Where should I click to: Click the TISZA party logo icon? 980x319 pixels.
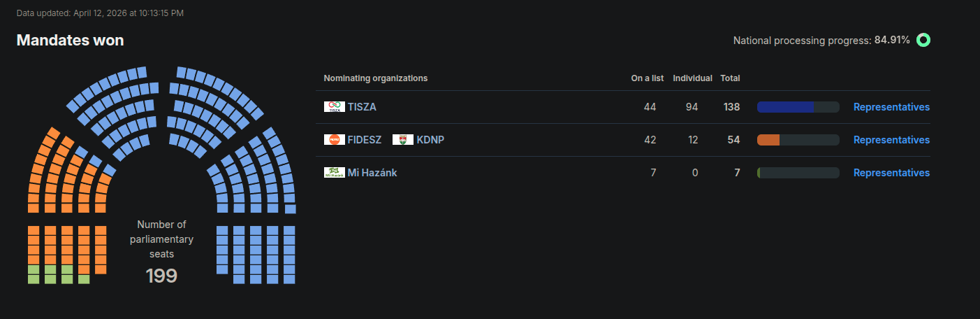tap(335, 107)
